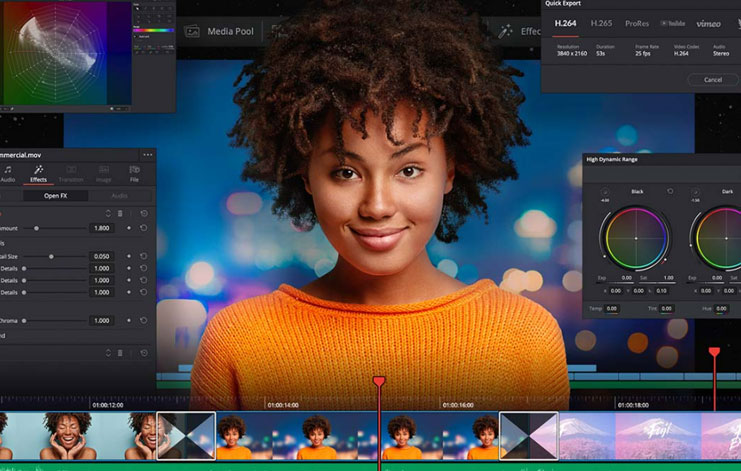Screen dimensions: 741x471
Task: Delete the first effect using the trash icon
Action: [121, 213]
